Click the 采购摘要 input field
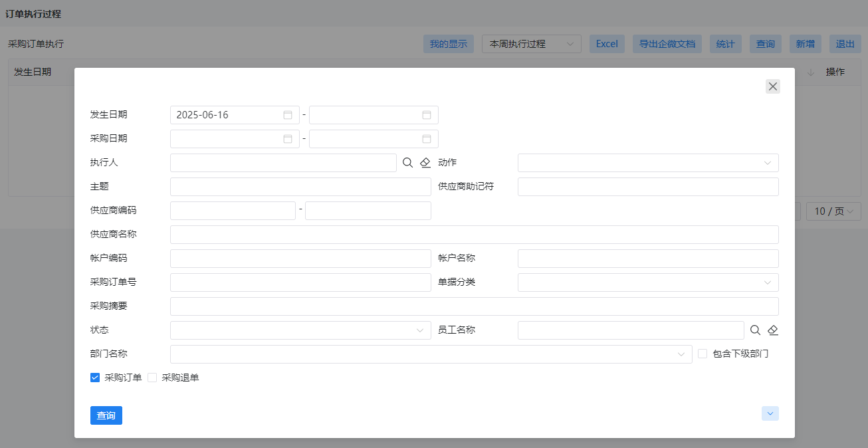This screenshot has width=868, height=448. 475,306
